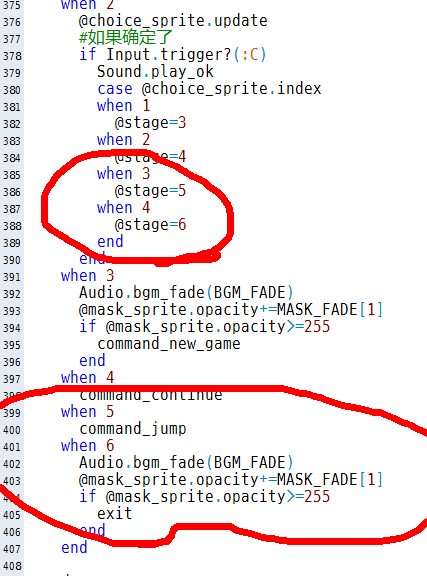The image size is (427, 576).
Task: Click the 'command_jump' call
Action: [x=133, y=429]
